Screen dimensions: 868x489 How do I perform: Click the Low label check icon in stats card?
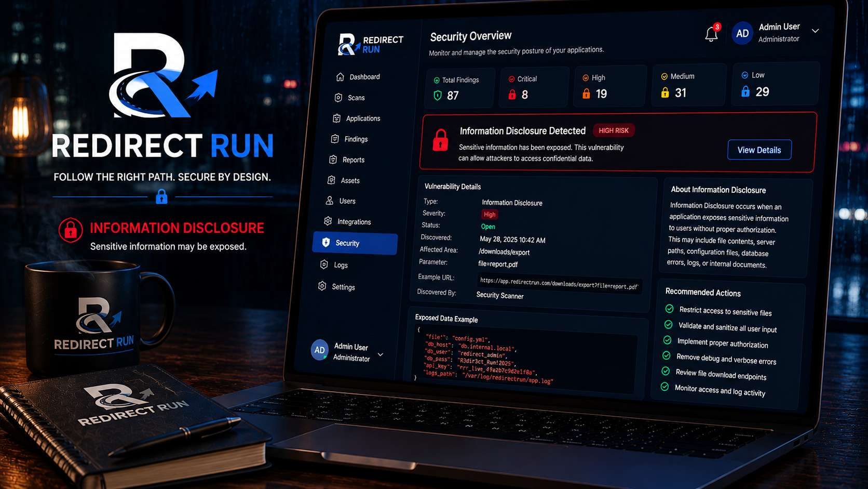pyautogui.click(x=745, y=75)
